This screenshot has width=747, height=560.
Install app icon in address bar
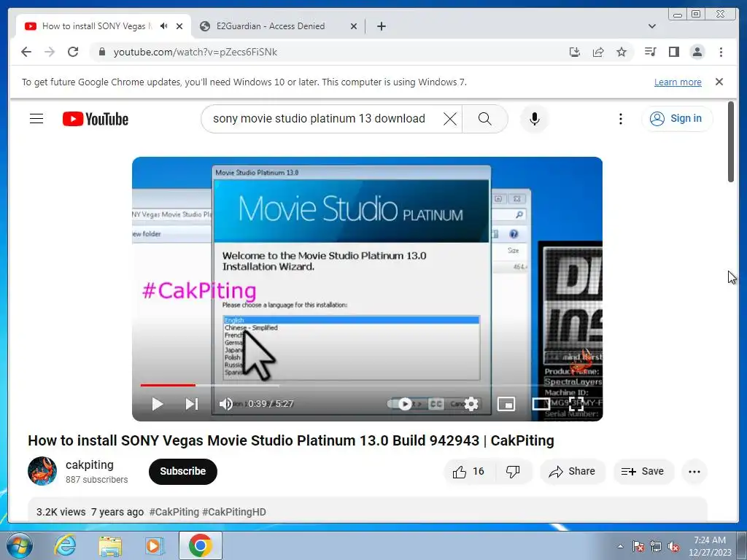point(575,52)
